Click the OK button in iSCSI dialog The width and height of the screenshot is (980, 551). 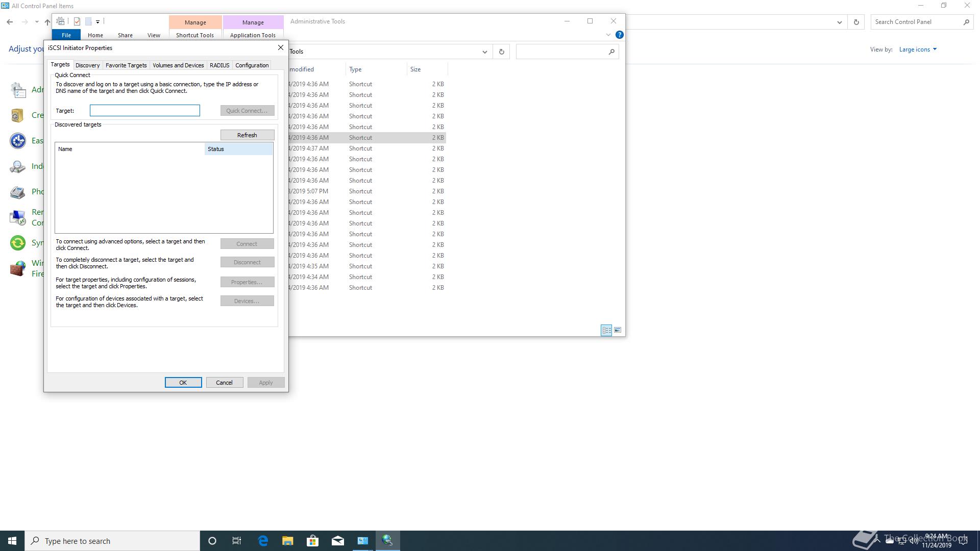183,383
